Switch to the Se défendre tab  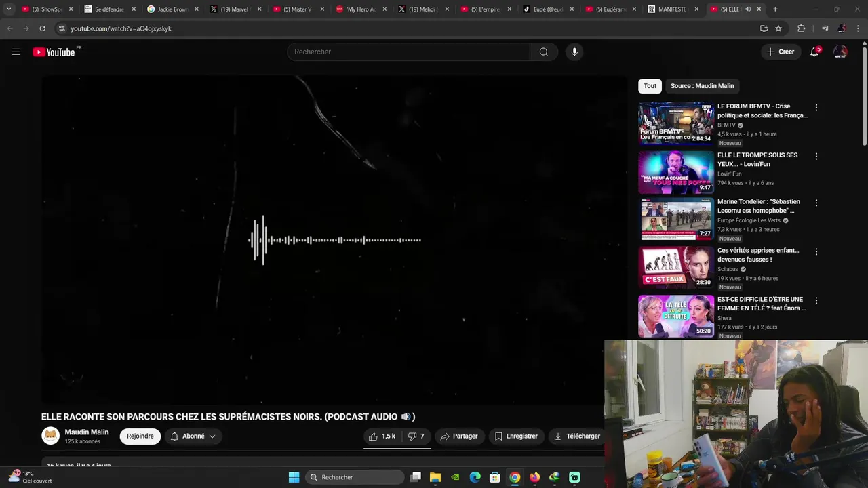point(111,9)
